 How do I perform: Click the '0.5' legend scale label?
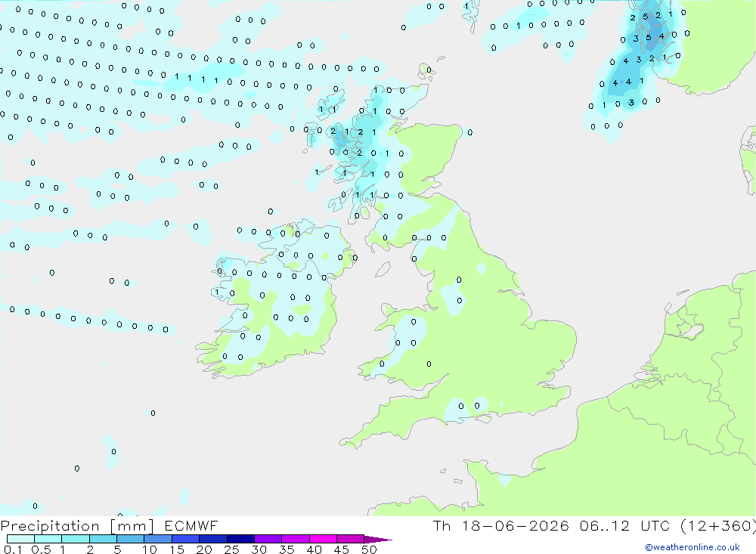(41, 549)
